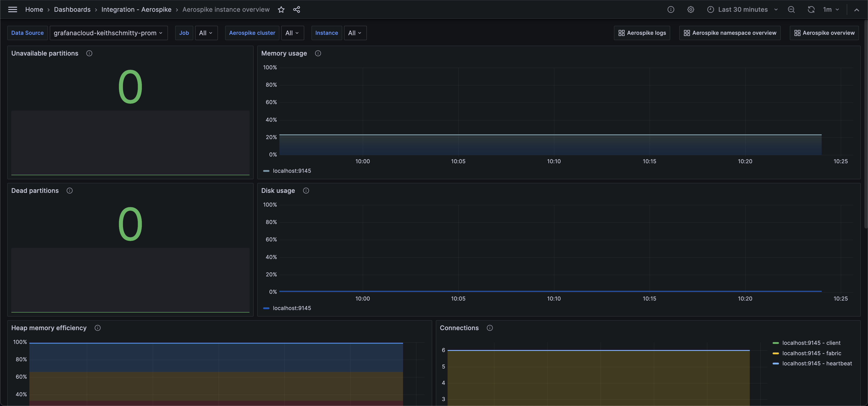Click heartbeat legend color swatch
Image resolution: width=868 pixels, height=406 pixels.
pos(776,364)
